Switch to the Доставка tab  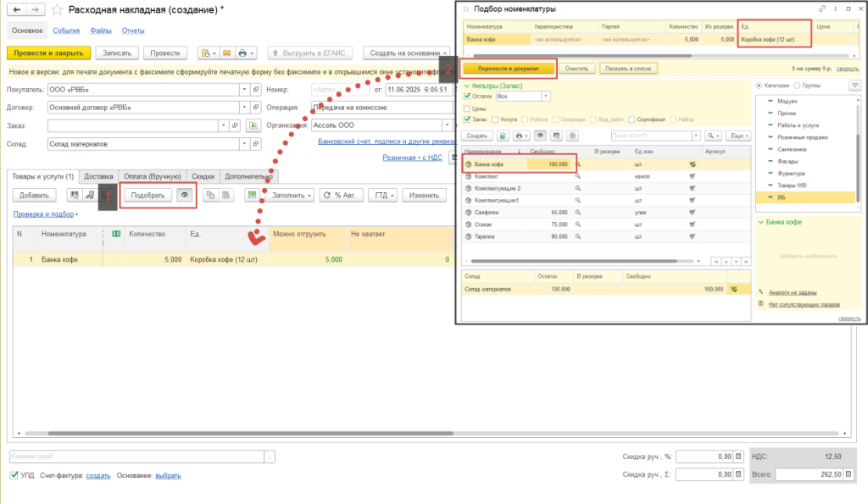pos(98,176)
